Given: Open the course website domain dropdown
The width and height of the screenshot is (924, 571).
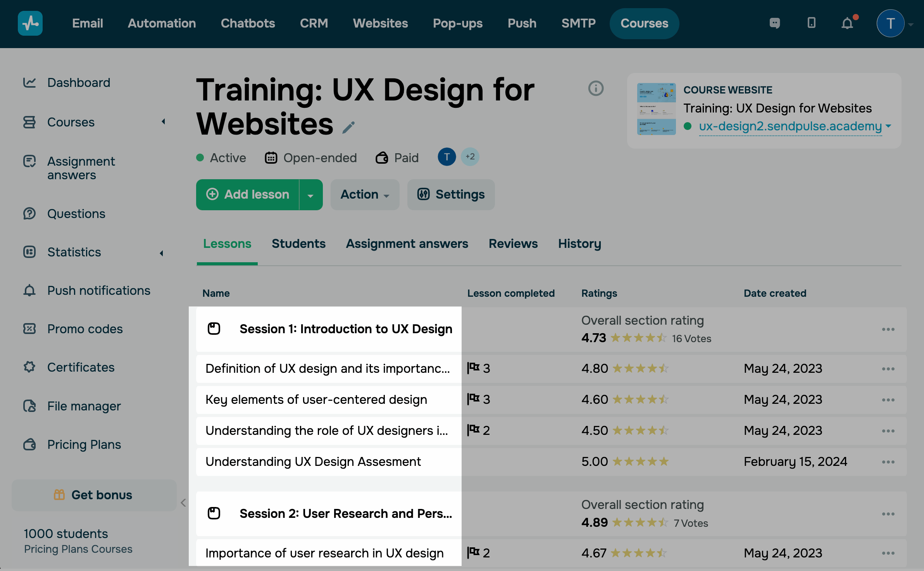Looking at the screenshot, I should coord(889,126).
